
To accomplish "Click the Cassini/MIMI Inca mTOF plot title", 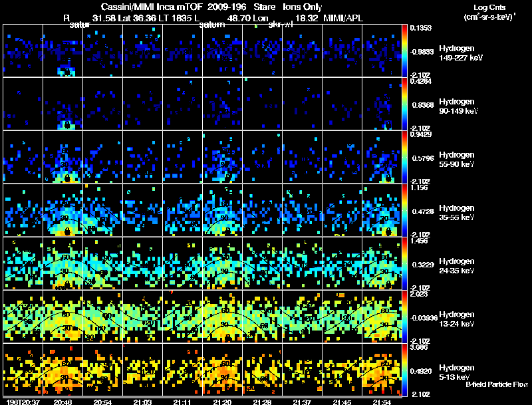I will (x=211, y=7).
